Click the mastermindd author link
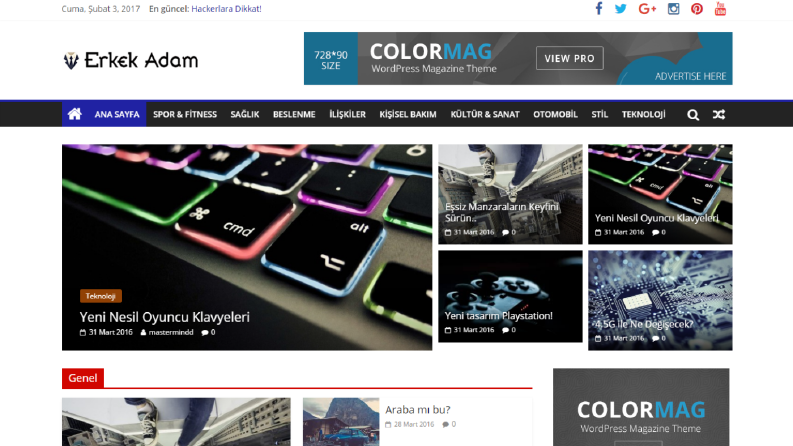This screenshot has height=446, width=793. point(170,332)
